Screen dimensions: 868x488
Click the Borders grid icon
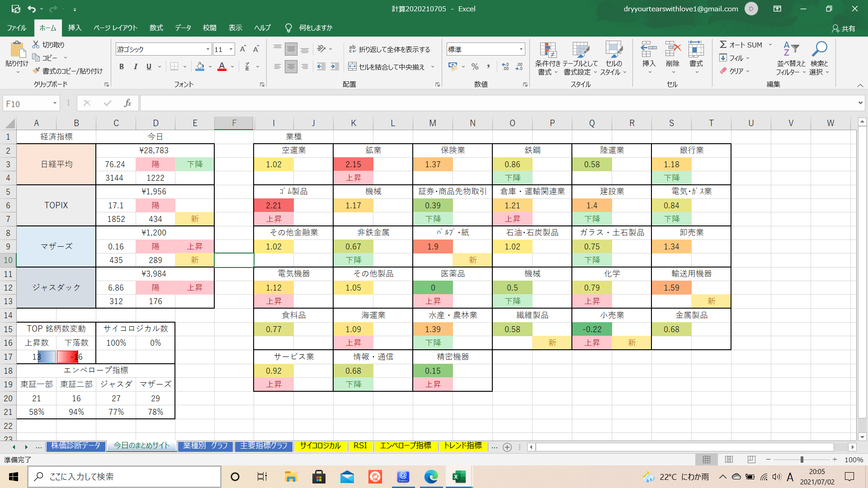tap(174, 67)
